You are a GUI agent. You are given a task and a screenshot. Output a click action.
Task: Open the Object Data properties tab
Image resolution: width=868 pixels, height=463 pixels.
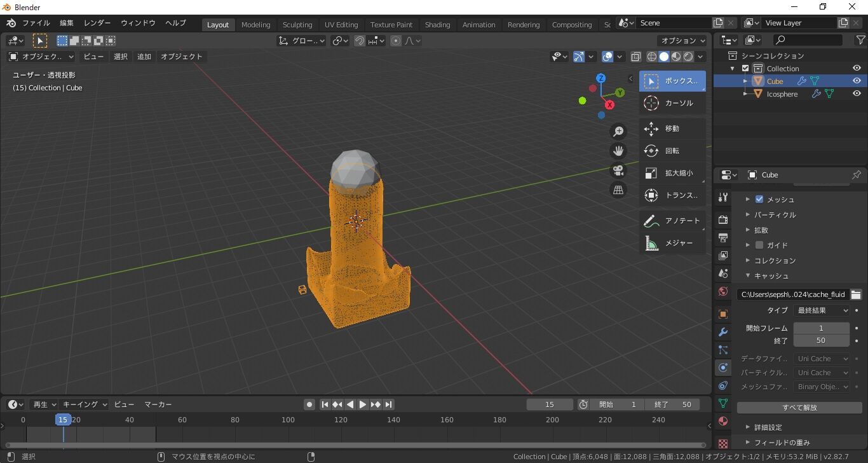point(722,403)
